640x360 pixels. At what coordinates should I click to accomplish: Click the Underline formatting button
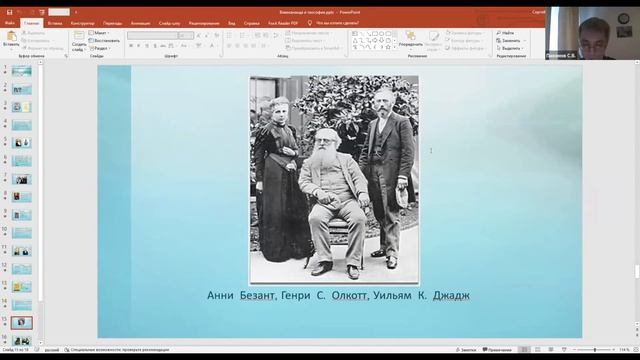(147, 46)
